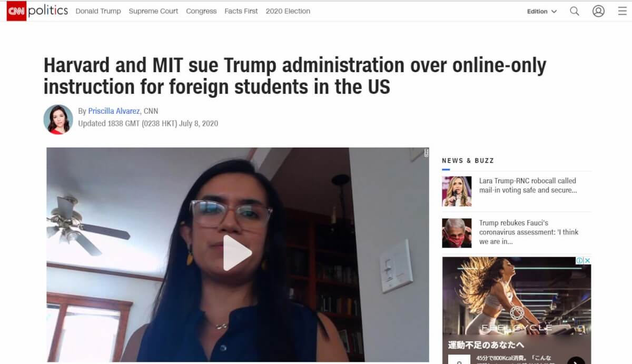Open the Donald Trump nav section
Screen dimensions: 632x364
coord(98,11)
